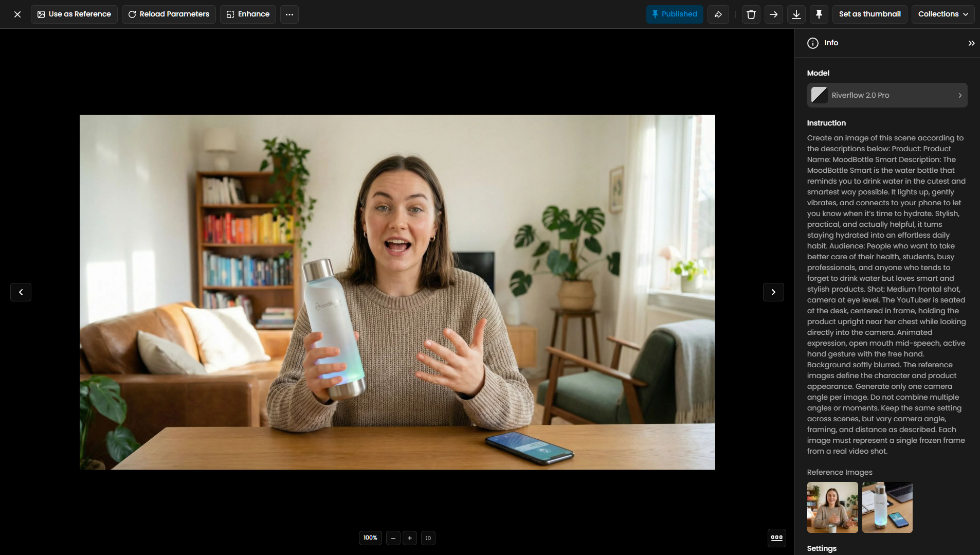Click Use as Reference
The height and width of the screenshot is (555, 980).
click(74, 14)
